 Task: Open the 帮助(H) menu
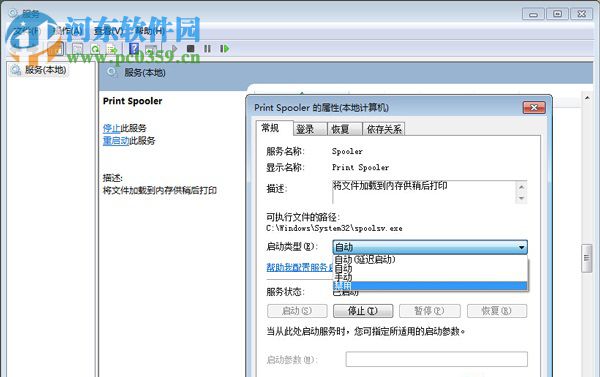[149, 31]
